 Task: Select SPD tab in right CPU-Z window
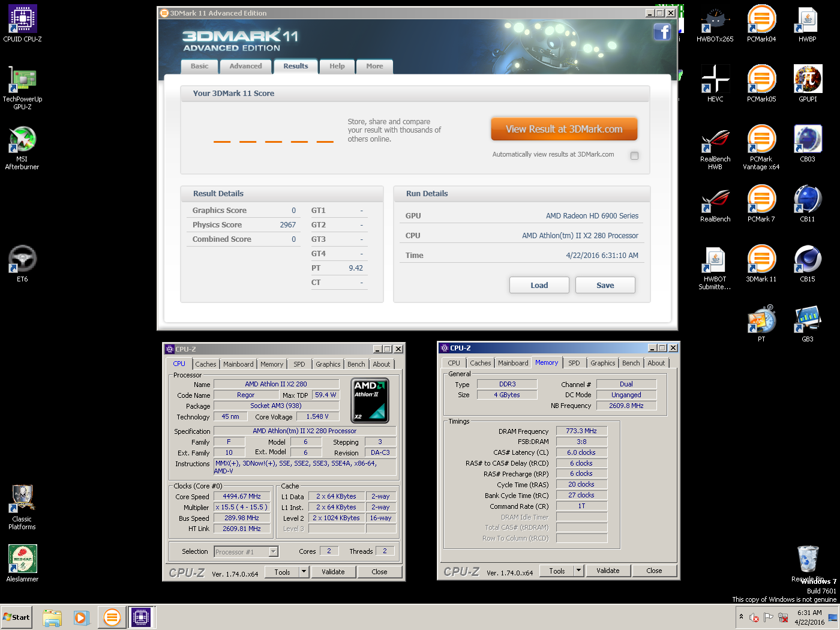574,363
